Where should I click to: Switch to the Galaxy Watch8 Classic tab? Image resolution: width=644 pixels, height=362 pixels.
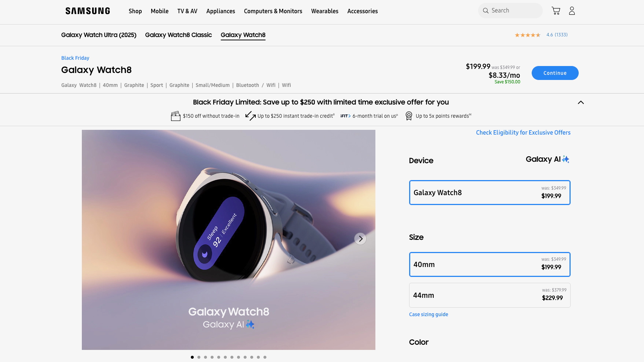(178, 35)
